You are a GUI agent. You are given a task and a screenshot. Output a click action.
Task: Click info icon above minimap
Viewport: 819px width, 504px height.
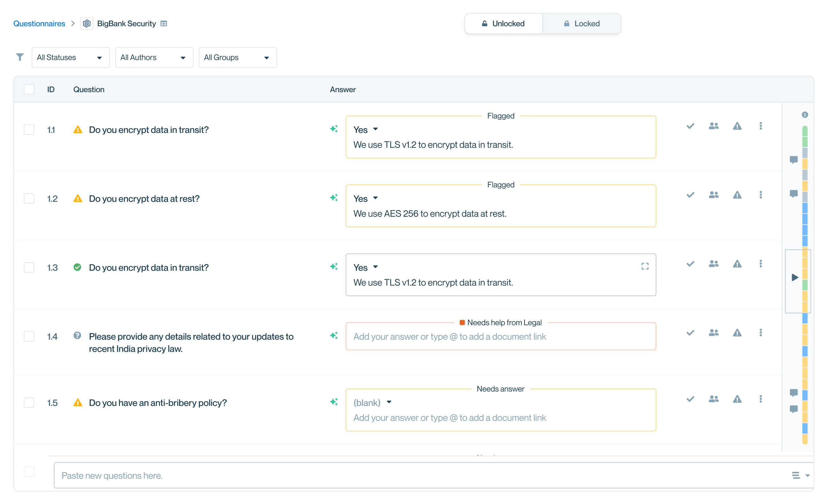pos(805,115)
